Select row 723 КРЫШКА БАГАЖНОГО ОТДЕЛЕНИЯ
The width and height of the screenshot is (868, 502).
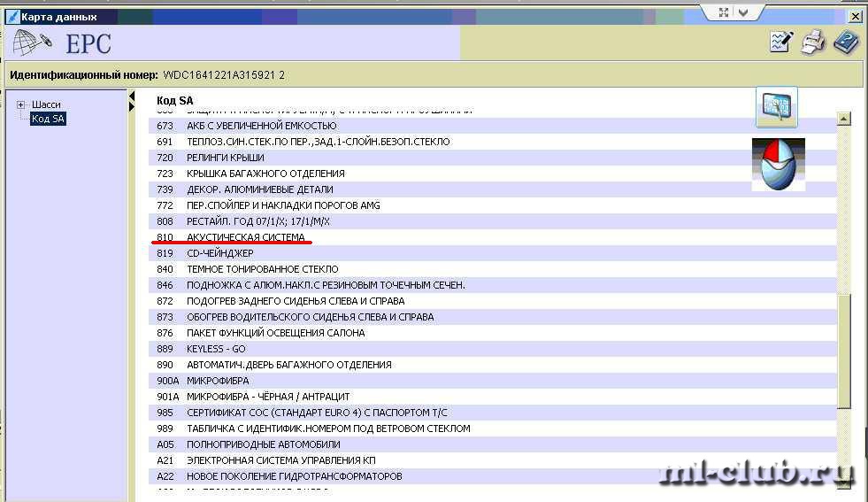492,174
